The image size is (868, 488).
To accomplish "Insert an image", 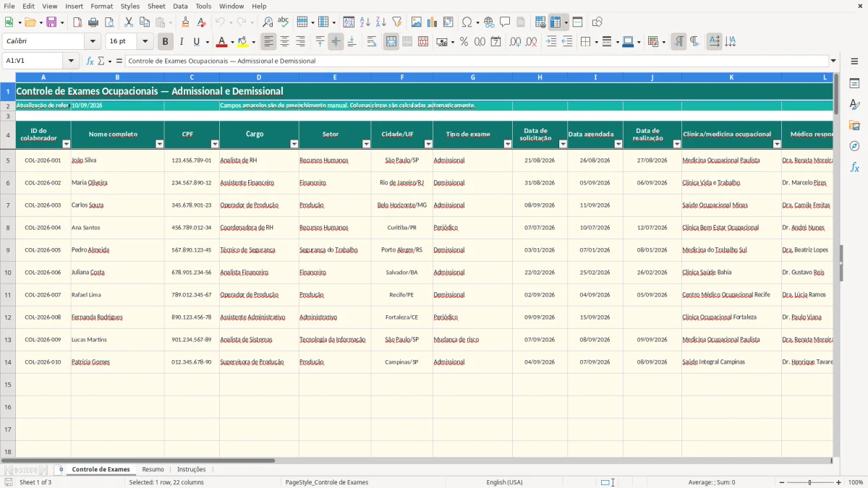I will coord(417,22).
